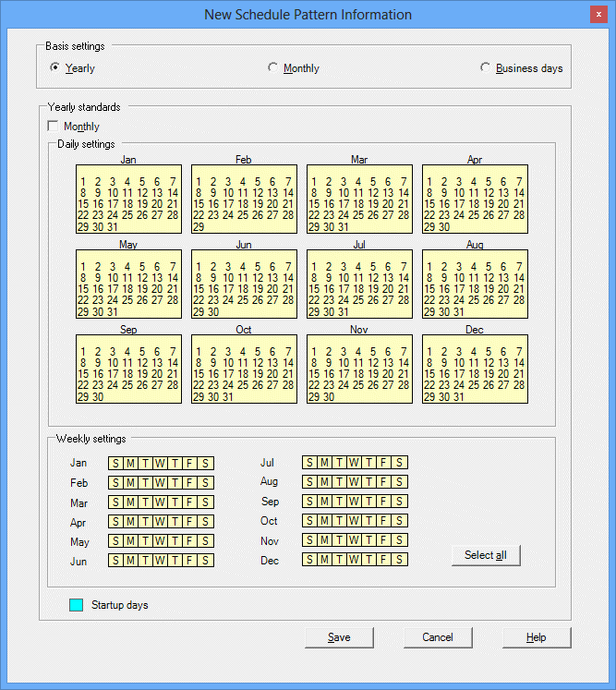The width and height of the screenshot is (616, 690).
Task: Choose day 31 in the Dec calendar
Action: [x=459, y=396]
